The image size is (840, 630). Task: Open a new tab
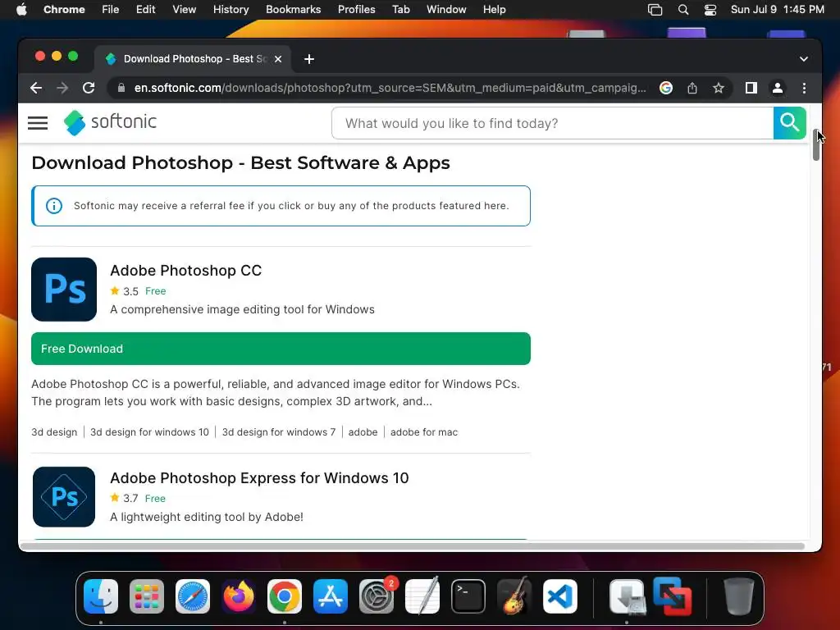[x=309, y=59]
